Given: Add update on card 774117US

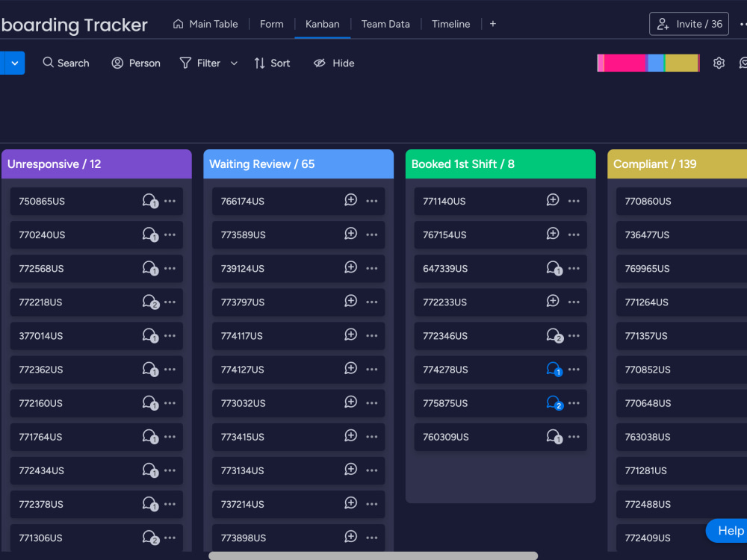Looking at the screenshot, I should click(x=350, y=335).
